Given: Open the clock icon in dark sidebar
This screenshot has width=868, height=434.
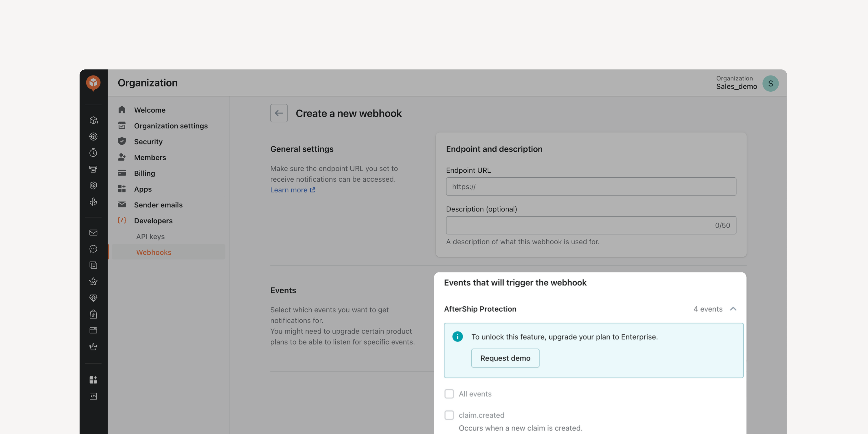Looking at the screenshot, I should click(93, 153).
